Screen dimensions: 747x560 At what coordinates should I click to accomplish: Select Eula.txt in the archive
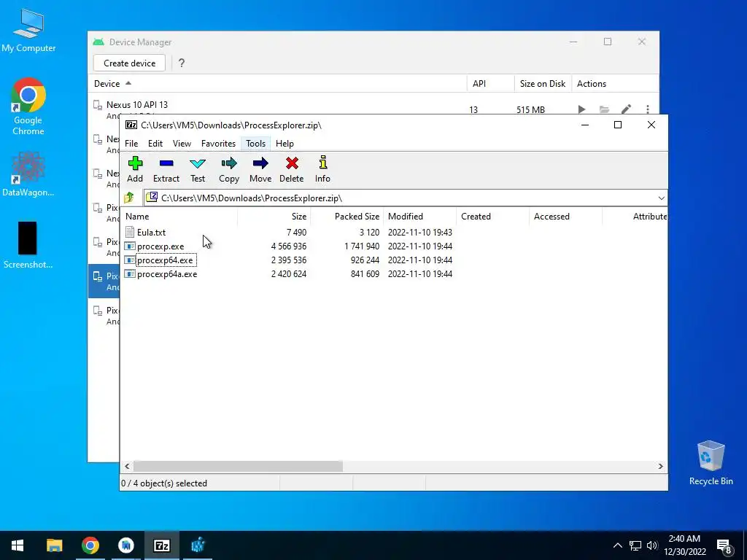[152, 233]
